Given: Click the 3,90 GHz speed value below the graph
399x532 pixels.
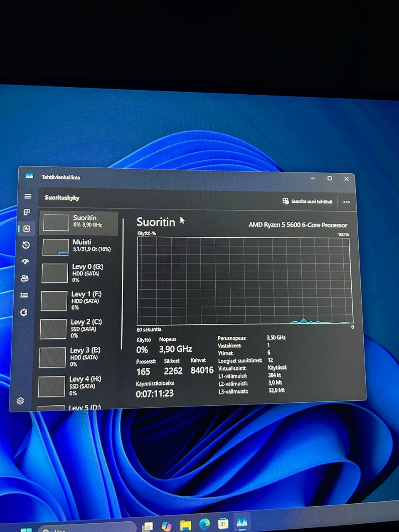Looking at the screenshot, I should pos(175,349).
